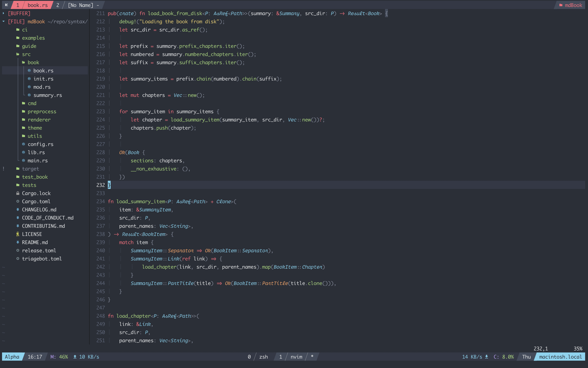Click the Rust icon beside lib.rs
Image resolution: width=588 pixels, height=368 pixels.
pos(23,152)
